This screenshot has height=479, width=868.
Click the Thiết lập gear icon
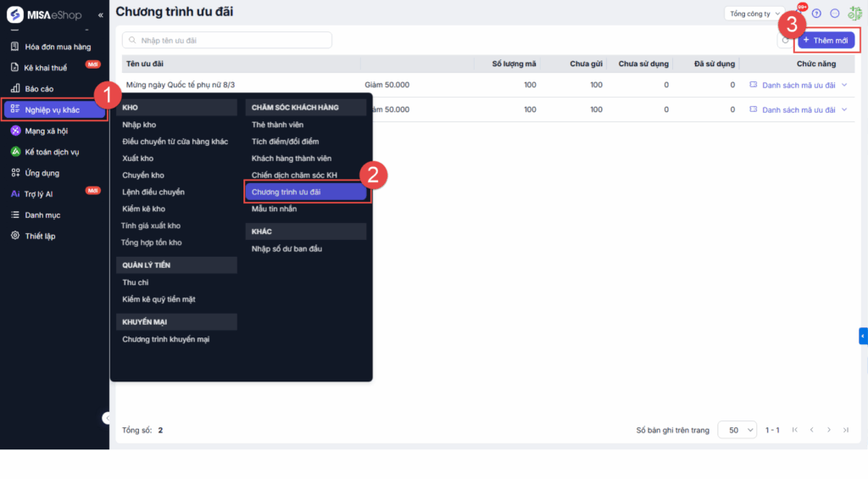pyautogui.click(x=15, y=236)
